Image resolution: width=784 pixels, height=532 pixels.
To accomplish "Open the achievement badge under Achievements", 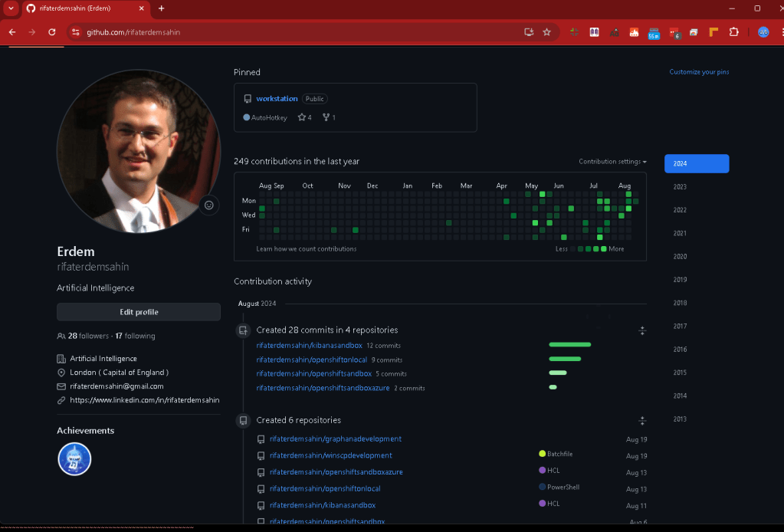I will pyautogui.click(x=74, y=459).
